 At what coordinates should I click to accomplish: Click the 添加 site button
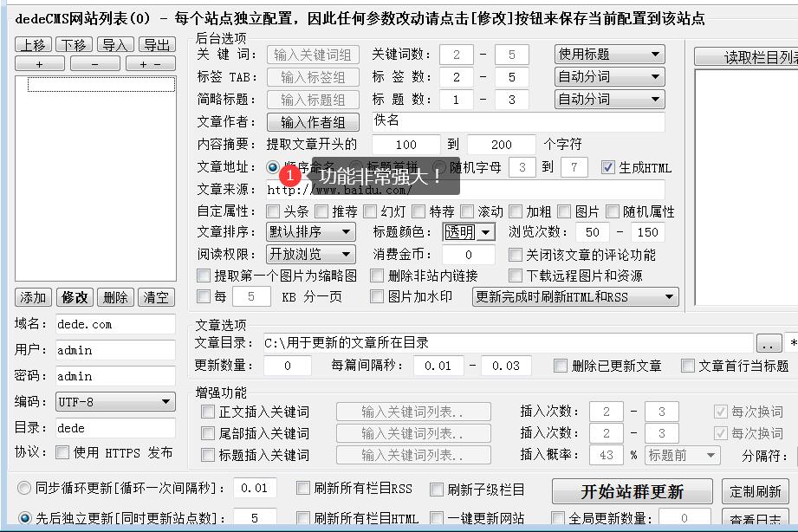point(33,297)
